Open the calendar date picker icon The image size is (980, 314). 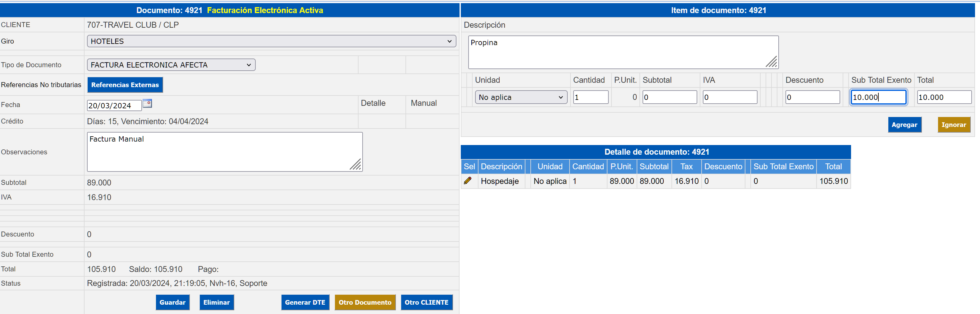pyautogui.click(x=147, y=103)
